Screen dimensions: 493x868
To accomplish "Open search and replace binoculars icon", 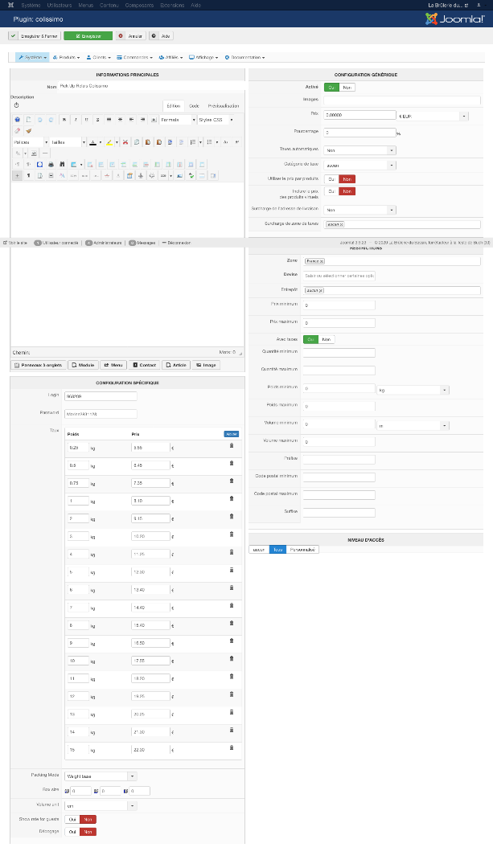I will pyautogui.click(x=62, y=165).
